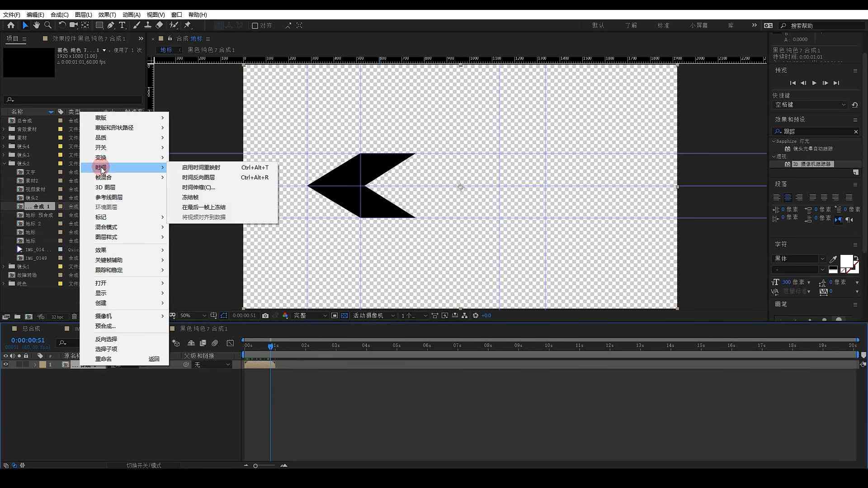Choose 冻结帧 in submenu
This screenshot has height=488, width=868.
point(222,197)
